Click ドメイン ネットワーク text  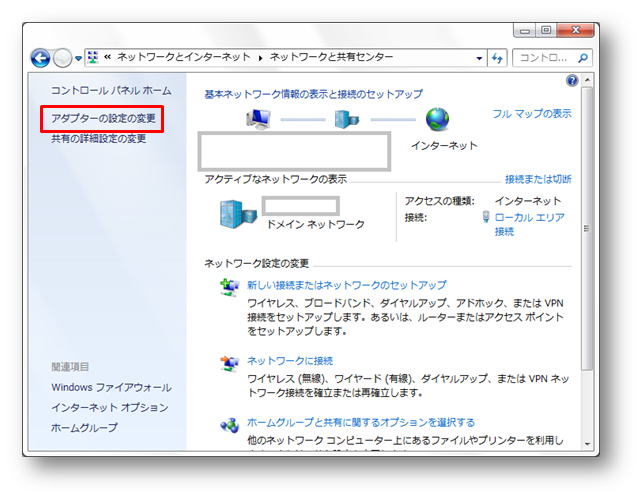[315, 224]
